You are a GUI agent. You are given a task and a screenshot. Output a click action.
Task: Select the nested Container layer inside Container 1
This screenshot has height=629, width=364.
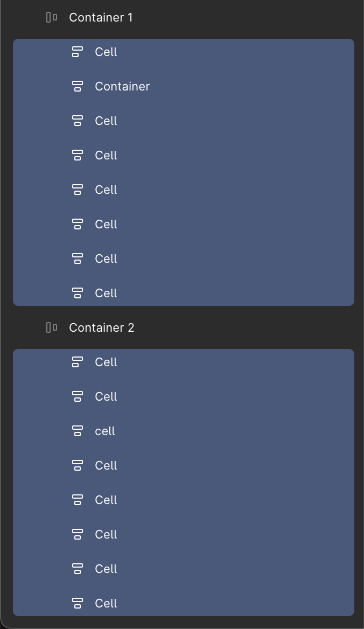184,86
